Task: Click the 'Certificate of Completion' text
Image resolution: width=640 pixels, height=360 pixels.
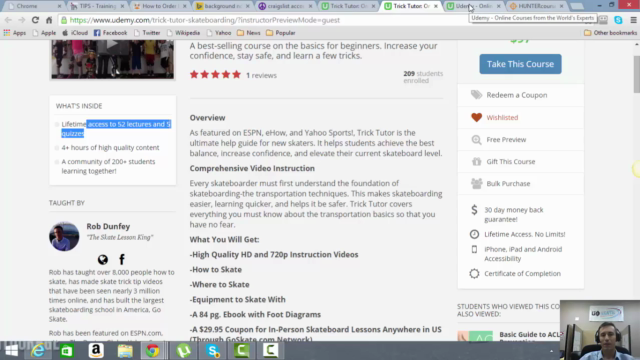Action: point(522,273)
